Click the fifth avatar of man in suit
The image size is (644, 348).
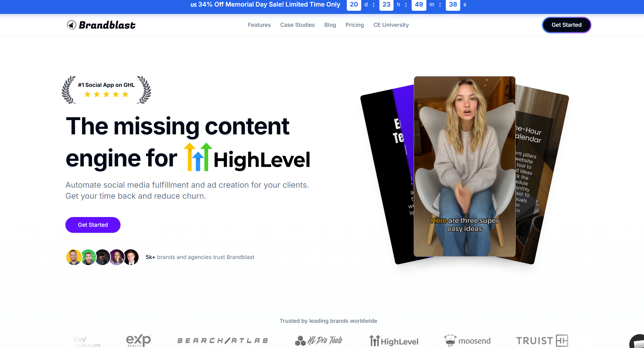[131, 257]
